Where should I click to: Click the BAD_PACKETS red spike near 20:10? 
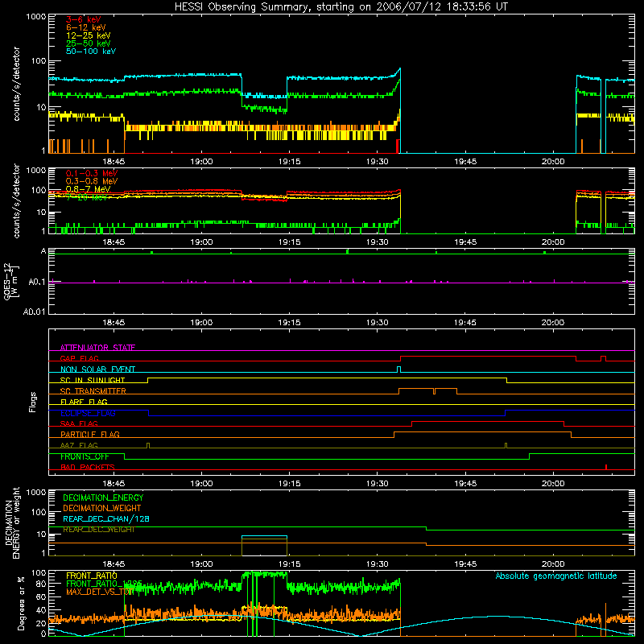pyautogui.click(x=606, y=467)
